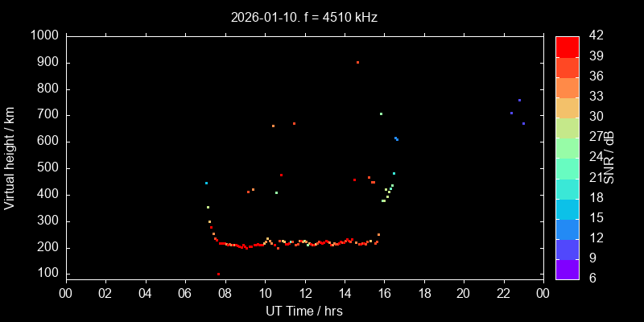Image resolution: width=644 pixels, height=322 pixels.
Task: Click the red 39–42 dB colorbar segment
Action: (x=567, y=47)
